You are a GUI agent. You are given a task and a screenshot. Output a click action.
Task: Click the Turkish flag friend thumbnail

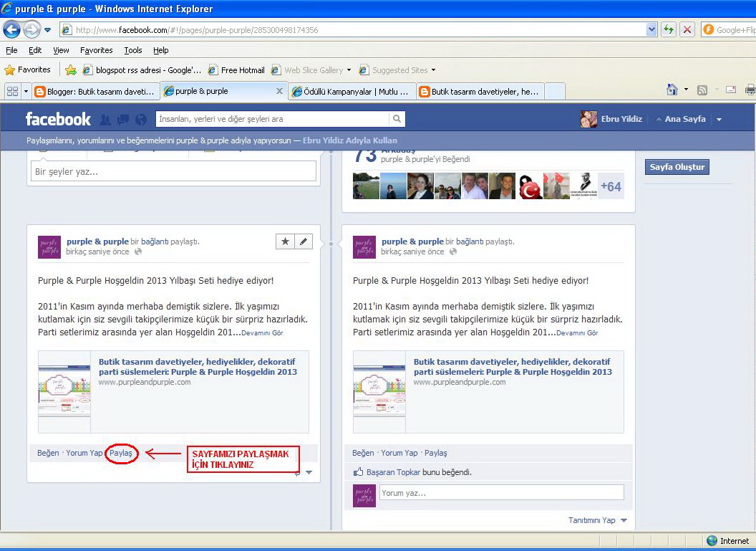pyautogui.click(x=530, y=186)
